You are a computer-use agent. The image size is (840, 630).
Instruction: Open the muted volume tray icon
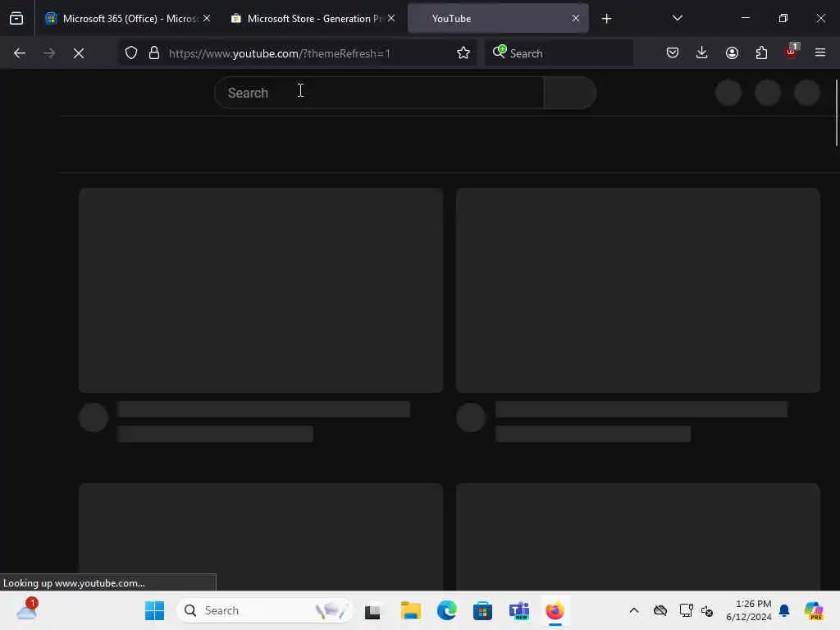tap(707, 610)
